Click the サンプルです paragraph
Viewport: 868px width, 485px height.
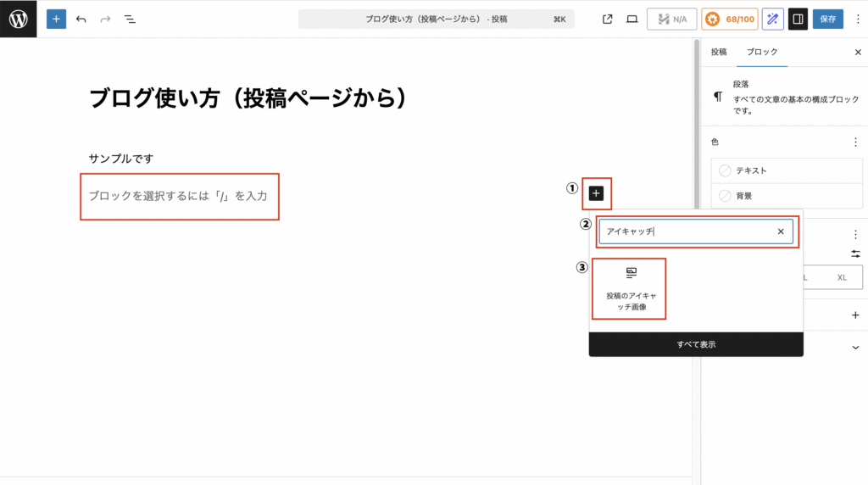[x=121, y=159]
